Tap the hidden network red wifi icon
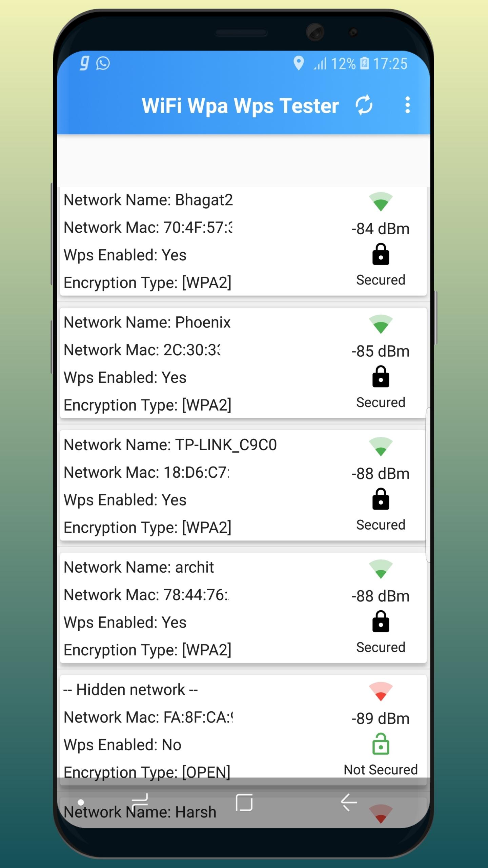 pos(381,692)
